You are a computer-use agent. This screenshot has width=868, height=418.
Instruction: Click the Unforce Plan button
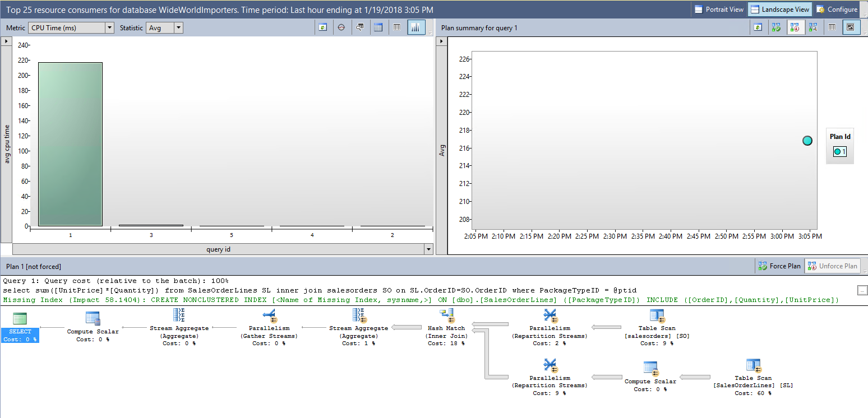[832, 266]
